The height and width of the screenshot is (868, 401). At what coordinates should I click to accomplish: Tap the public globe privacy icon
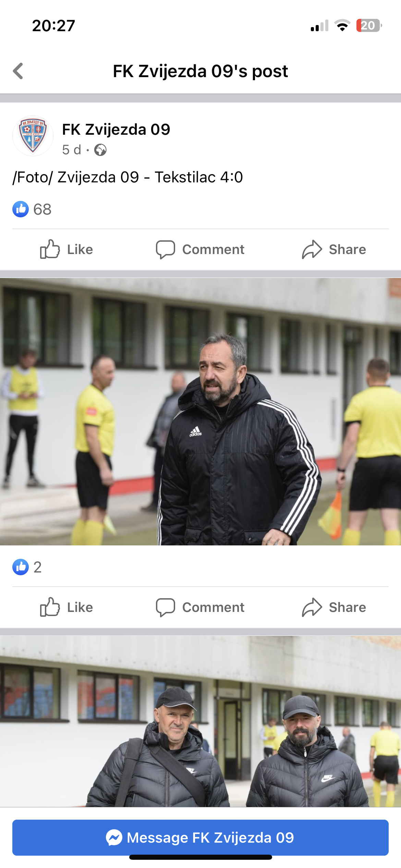click(100, 150)
